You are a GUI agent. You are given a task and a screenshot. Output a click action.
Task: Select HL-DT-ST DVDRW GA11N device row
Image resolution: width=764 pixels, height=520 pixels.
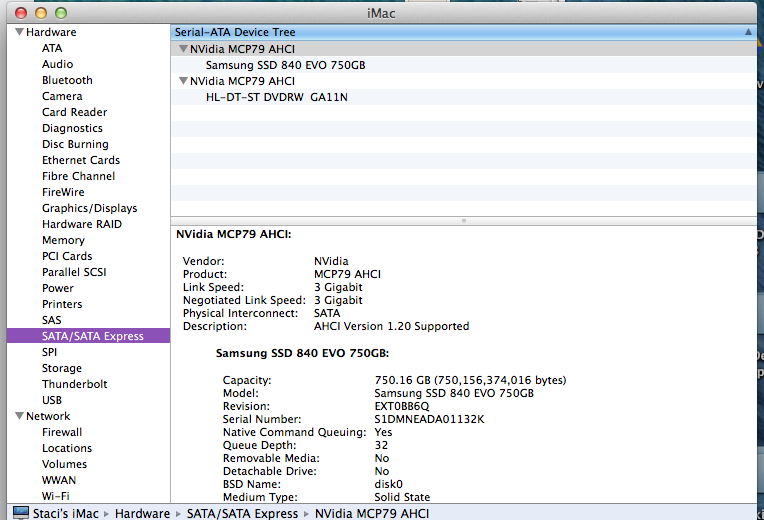tap(464, 97)
